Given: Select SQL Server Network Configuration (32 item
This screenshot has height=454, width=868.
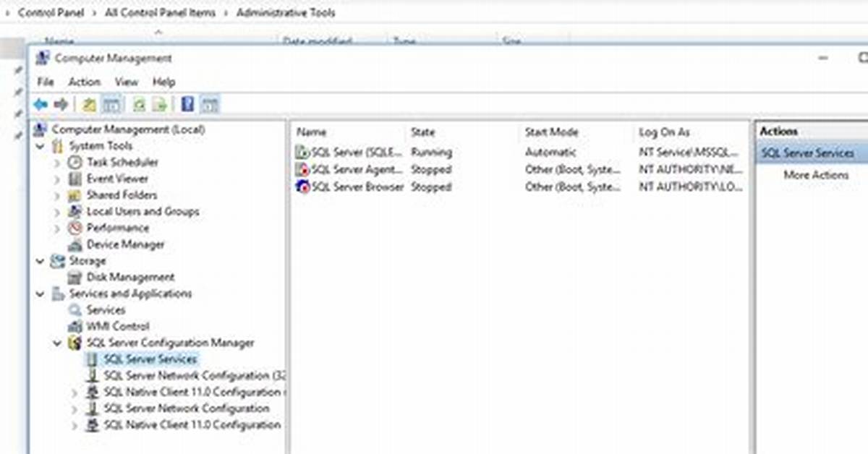Looking at the screenshot, I should point(196,376).
